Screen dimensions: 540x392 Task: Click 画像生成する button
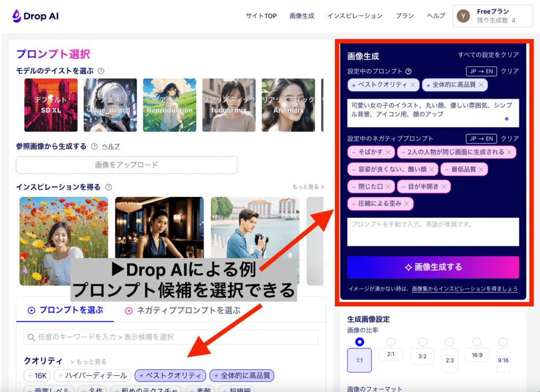[x=433, y=267]
